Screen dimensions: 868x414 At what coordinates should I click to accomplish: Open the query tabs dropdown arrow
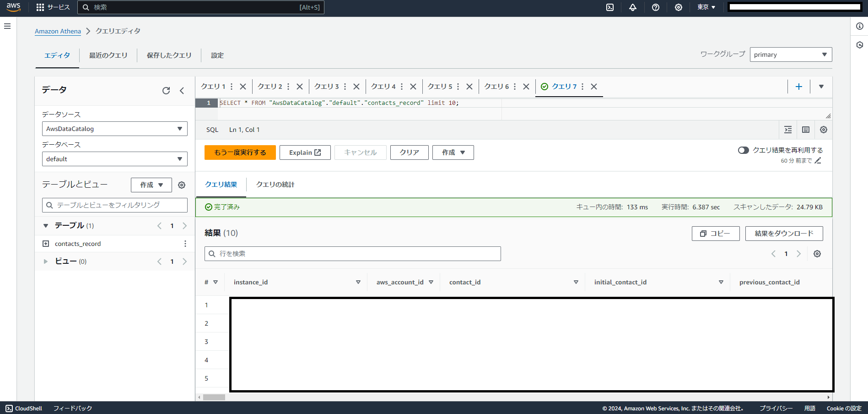(x=821, y=87)
